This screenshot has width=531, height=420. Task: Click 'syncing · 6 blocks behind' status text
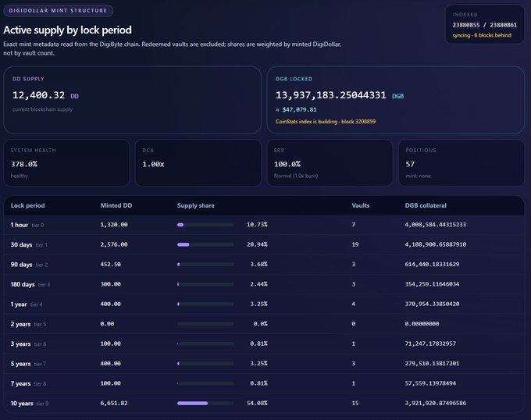tap(482, 35)
